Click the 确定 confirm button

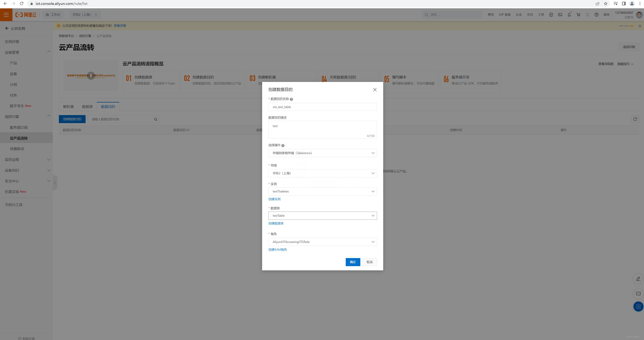coord(352,262)
